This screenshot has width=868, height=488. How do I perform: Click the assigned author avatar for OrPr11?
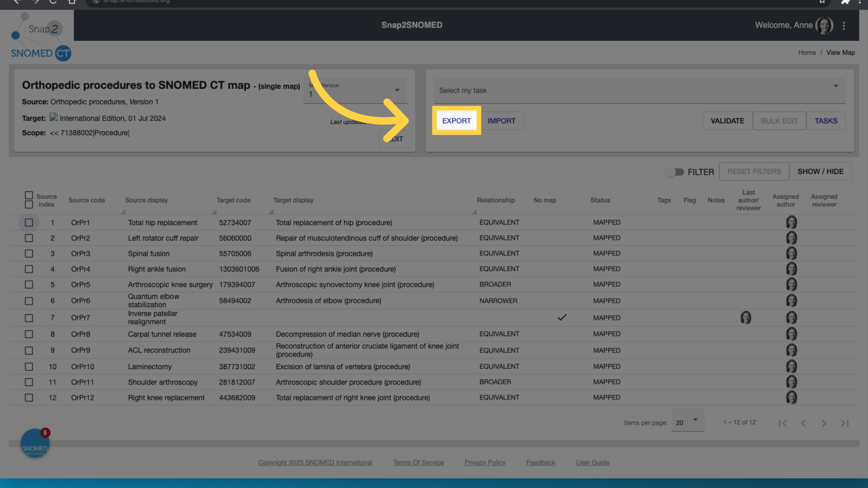(791, 382)
